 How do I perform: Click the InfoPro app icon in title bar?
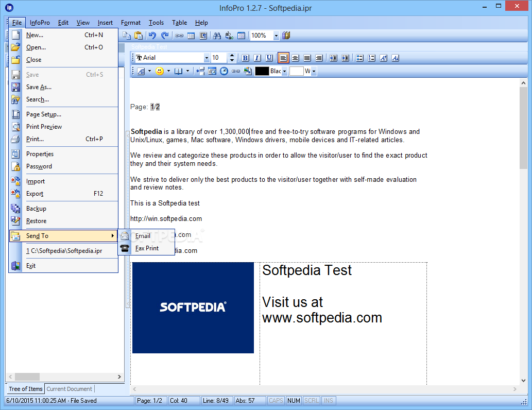(9, 7)
